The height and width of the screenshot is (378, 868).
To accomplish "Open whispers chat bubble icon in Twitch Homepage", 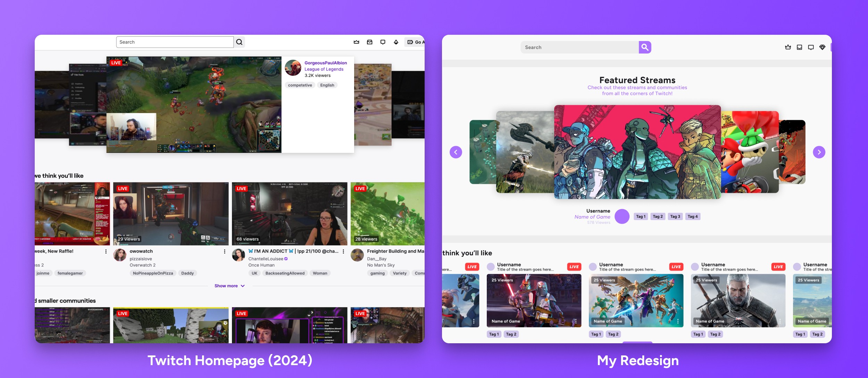I will click(x=383, y=42).
